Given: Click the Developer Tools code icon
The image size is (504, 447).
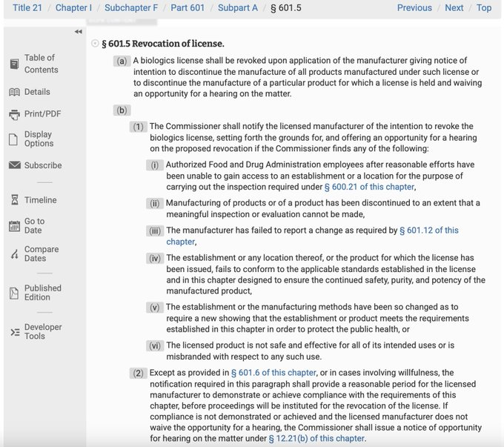Looking at the screenshot, I should point(15,332).
